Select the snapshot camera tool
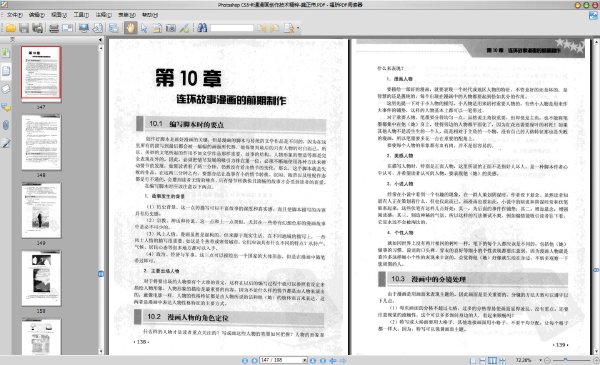Viewport: 600px width, 365px height. coord(171,28)
